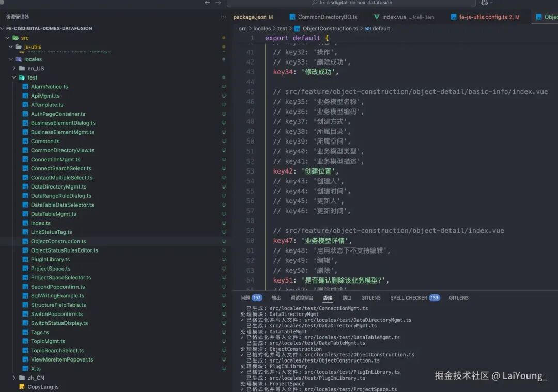Collapse the locales folder
Screen dimensions: 558x392
pyautogui.click(x=11, y=59)
